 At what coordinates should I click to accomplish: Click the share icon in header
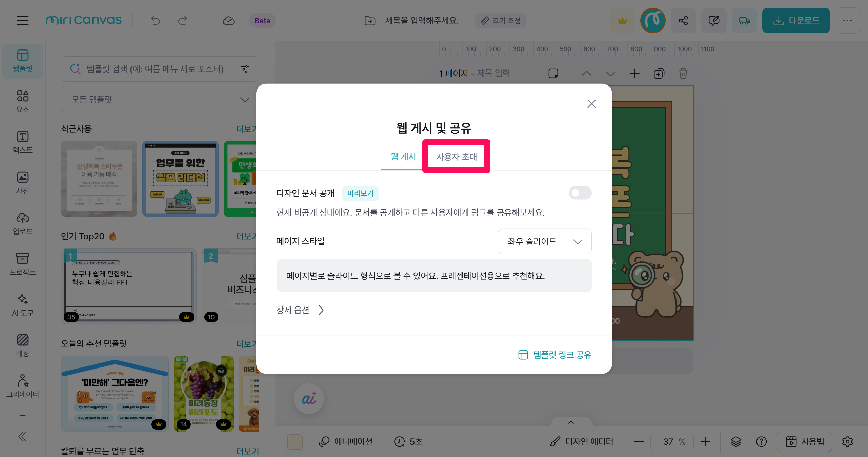(683, 21)
